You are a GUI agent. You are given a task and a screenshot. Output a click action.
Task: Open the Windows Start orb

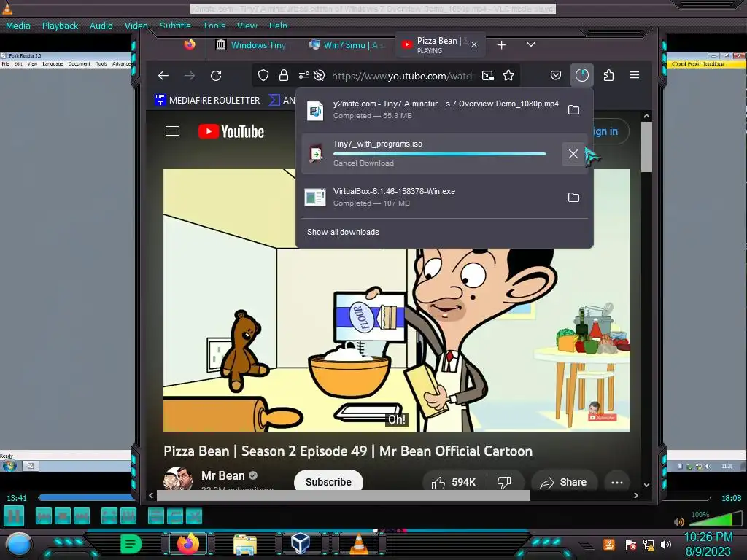coord(19,544)
